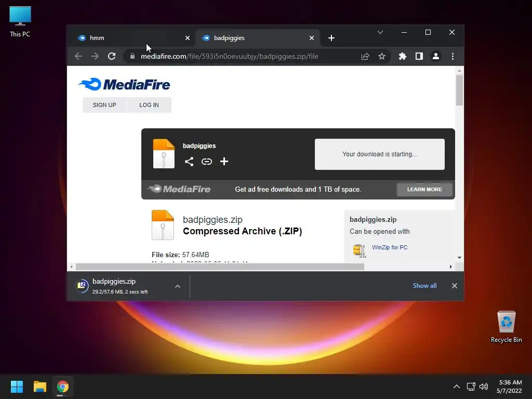
Task: Open network status tray icon
Action: 471,387
